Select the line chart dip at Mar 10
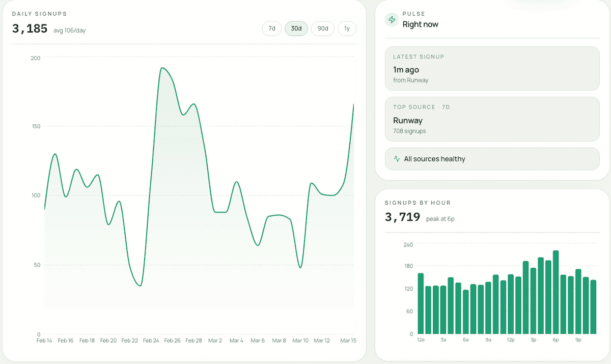 [x=300, y=267]
